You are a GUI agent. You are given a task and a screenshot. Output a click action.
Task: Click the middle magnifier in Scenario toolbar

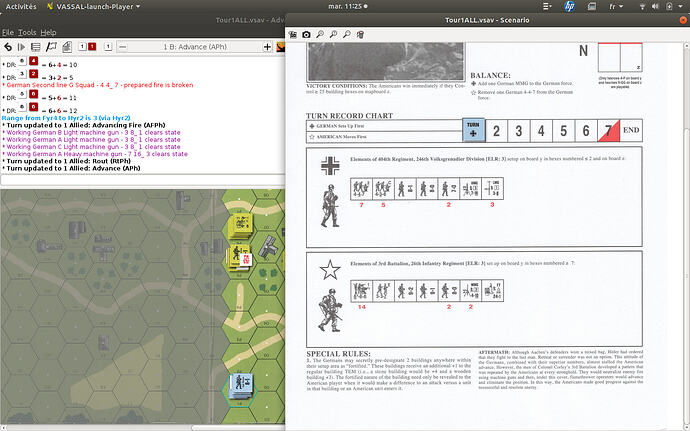[334, 34]
